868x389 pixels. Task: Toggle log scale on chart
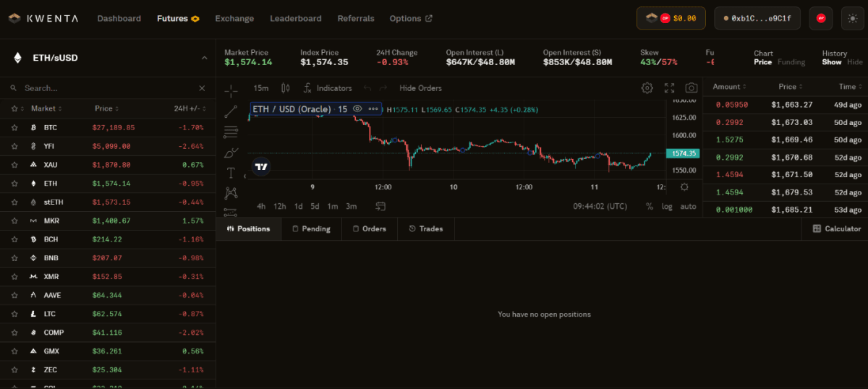click(667, 206)
